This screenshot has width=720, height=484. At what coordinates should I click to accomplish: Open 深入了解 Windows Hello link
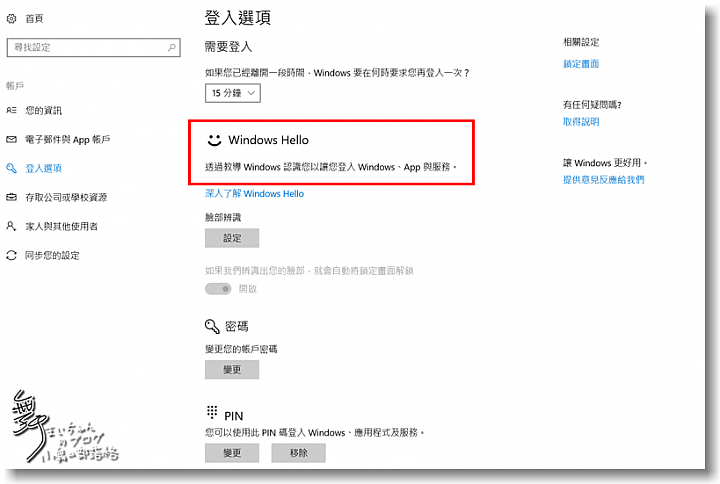point(254,193)
